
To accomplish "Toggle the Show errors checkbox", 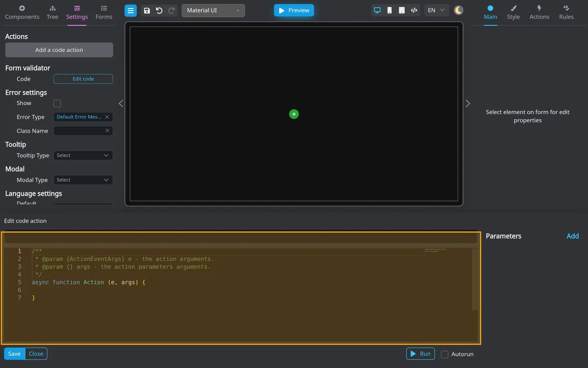I will click(x=57, y=103).
